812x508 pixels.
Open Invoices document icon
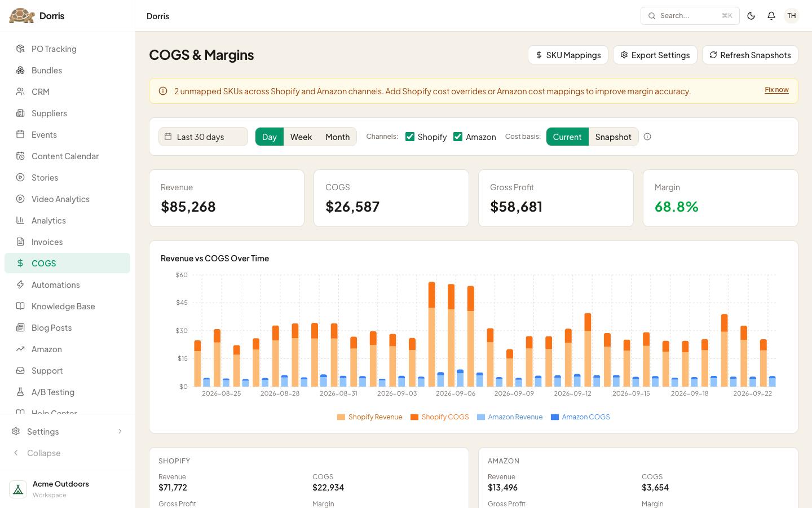click(x=20, y=242)
